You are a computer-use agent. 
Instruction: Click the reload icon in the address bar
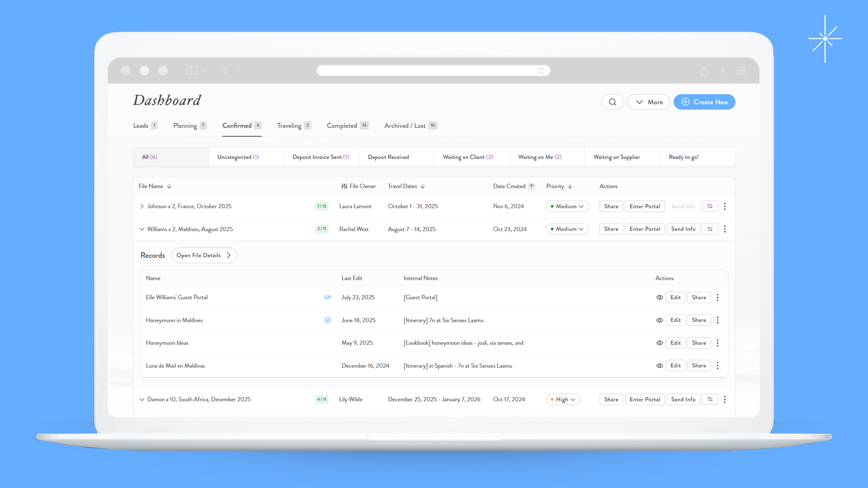point(542,70)
